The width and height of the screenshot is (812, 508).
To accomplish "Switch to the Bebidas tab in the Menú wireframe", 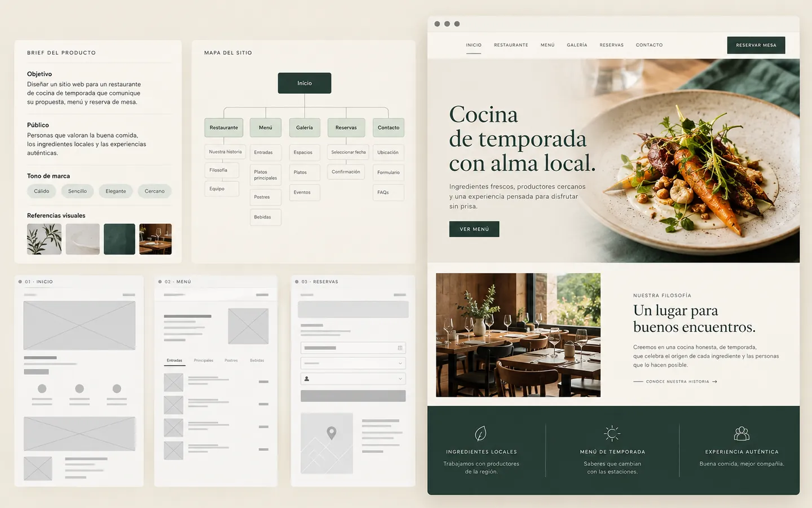I will pyautogui.click(x=257, y=360).
